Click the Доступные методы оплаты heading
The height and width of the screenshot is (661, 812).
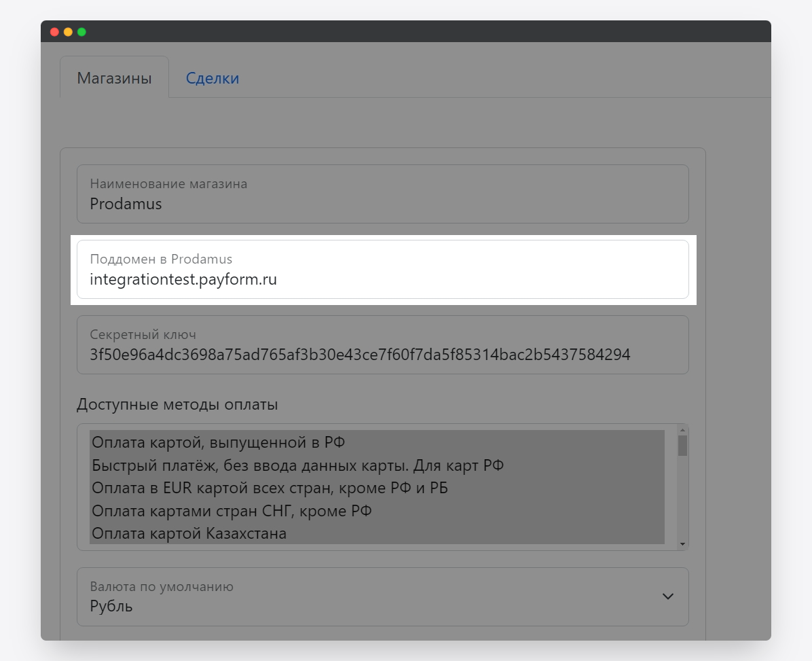point(177,405)
